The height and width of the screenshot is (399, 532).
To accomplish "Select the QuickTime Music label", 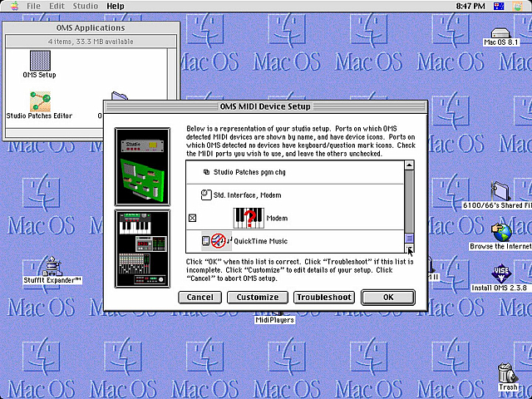I will tap(260, 241).
